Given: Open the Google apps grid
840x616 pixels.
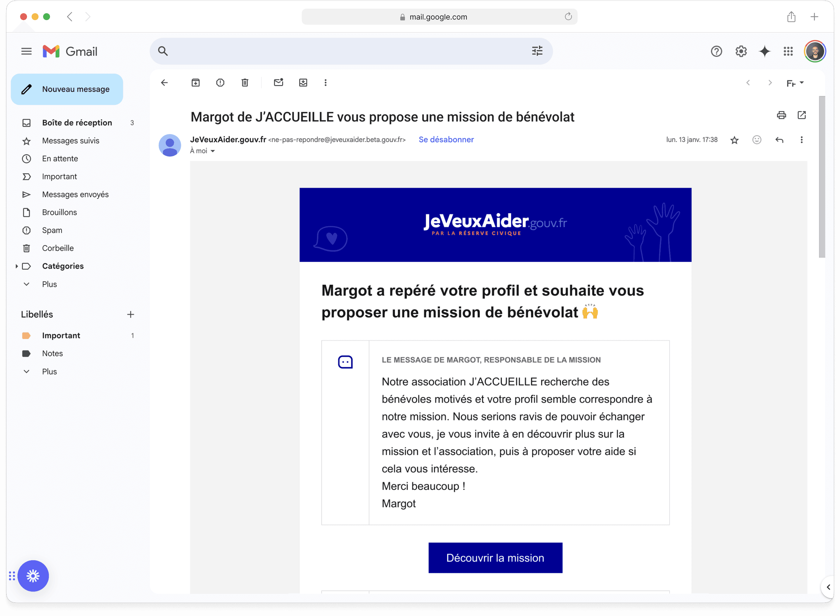Looking at the screenshot, I should (x=788, y=51).
